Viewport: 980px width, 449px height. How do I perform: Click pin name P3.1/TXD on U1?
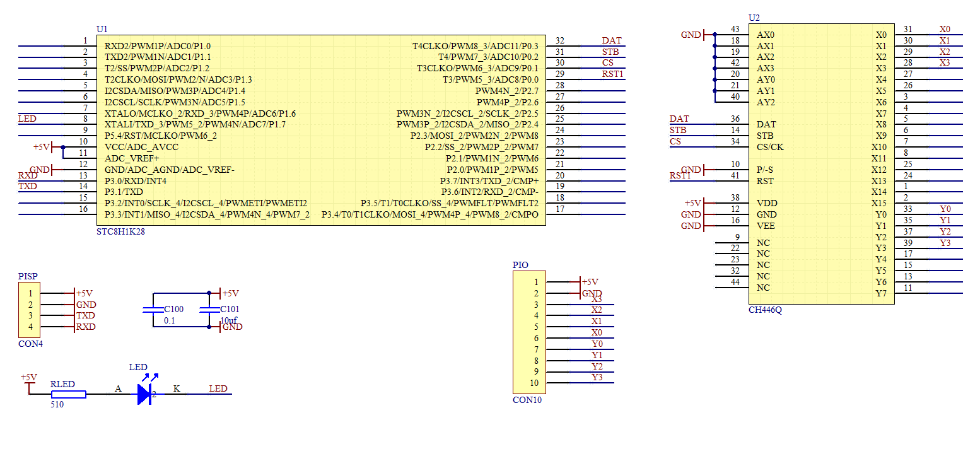coord(124,192)
